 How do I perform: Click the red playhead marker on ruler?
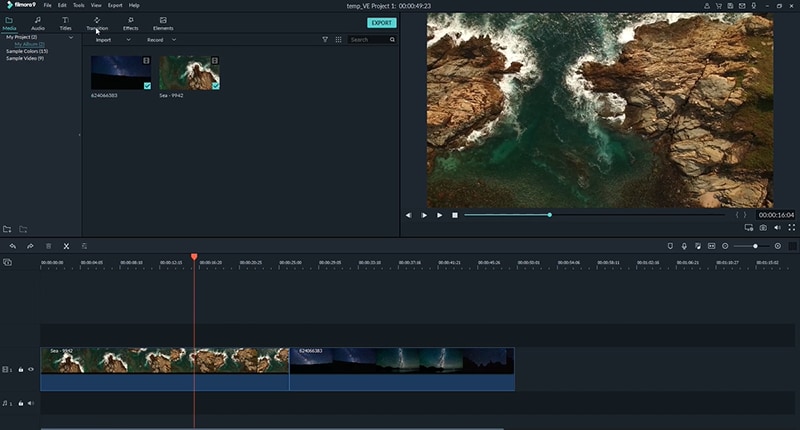pos(194,257)
